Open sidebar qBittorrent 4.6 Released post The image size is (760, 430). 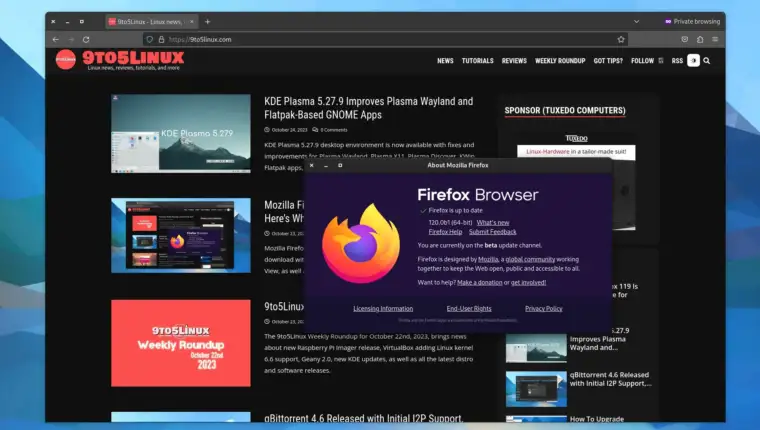[610, 379]
